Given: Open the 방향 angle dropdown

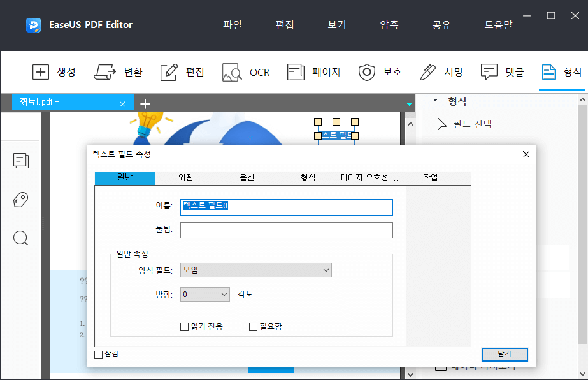Looking at the screenshot, I should click(204, 294).
